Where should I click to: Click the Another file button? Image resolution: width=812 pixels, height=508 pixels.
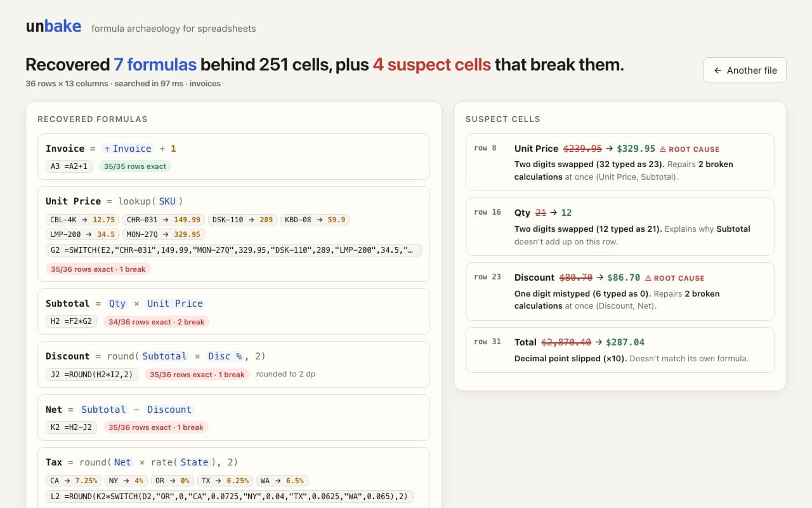tap(745, 70)
